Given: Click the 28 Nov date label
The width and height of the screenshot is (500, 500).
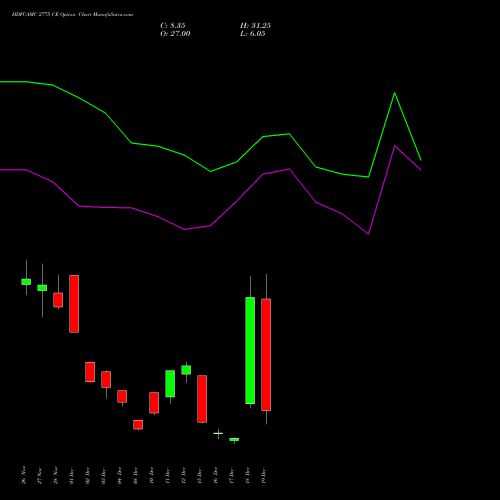Looking at the screenshot, I should (x=56, y=475).
